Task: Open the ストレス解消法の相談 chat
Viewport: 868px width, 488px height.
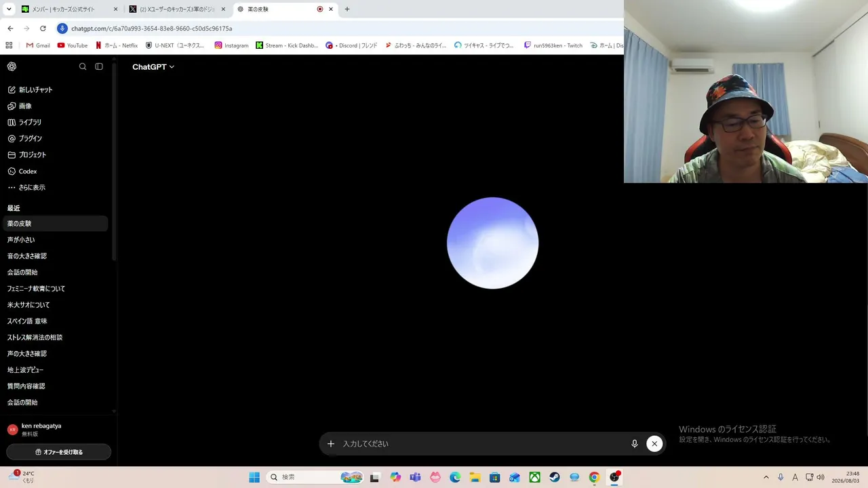Action: (56, 338)
